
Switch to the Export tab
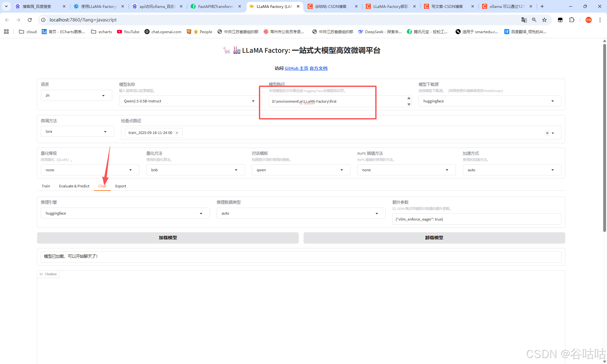tap(120, 186)
